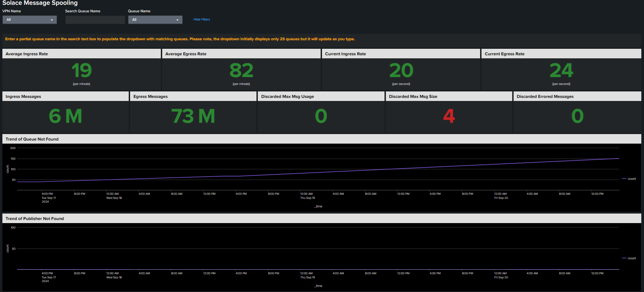Click the Discarded Max Msg Usage value 0
The height and width of the screenshot is (292, 644).
pos(321,116)
